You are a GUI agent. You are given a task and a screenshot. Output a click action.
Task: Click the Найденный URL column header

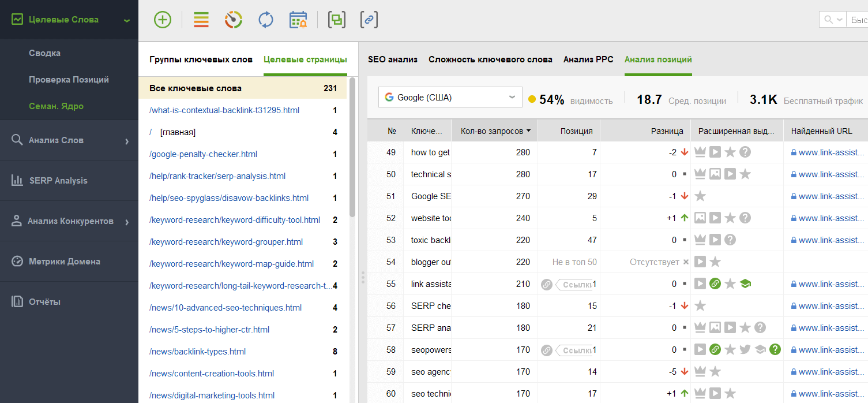click(825, 131)
